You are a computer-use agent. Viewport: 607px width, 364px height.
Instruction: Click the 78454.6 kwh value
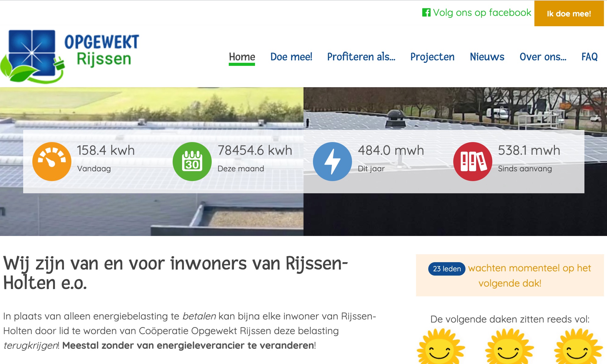pyautogui.click(x=255, y=150)
